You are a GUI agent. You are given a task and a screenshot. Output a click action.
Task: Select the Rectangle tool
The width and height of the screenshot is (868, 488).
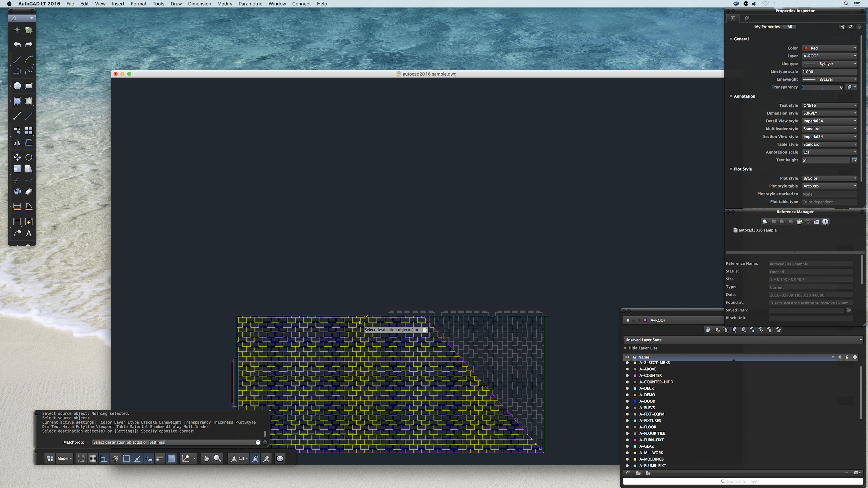pyautogui.click(x=29, y=86)
